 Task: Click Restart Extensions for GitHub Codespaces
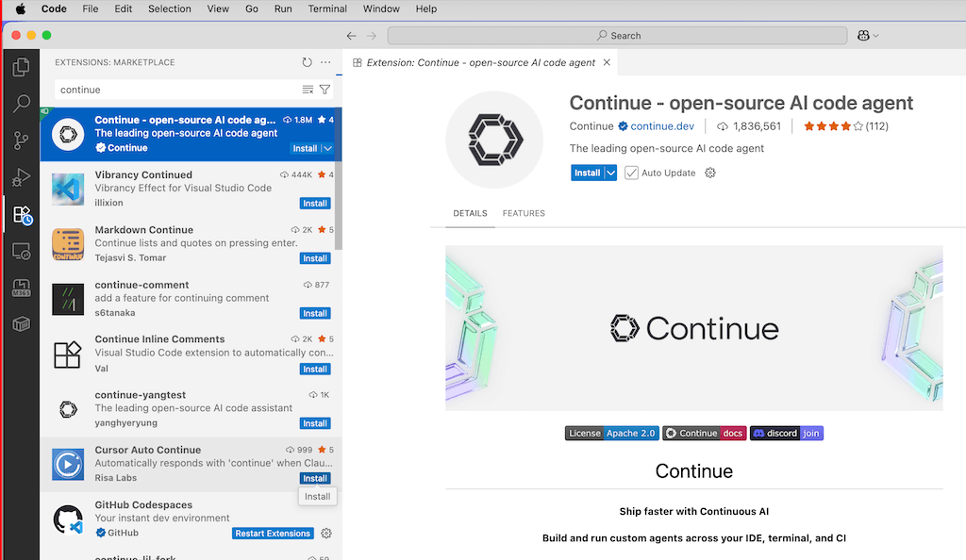coord(273,534)
